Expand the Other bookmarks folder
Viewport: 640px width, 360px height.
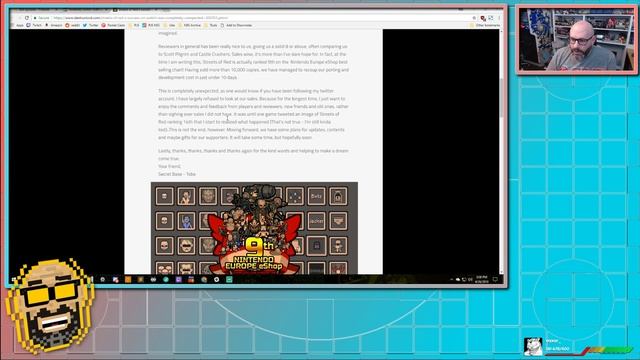[485, 25]
